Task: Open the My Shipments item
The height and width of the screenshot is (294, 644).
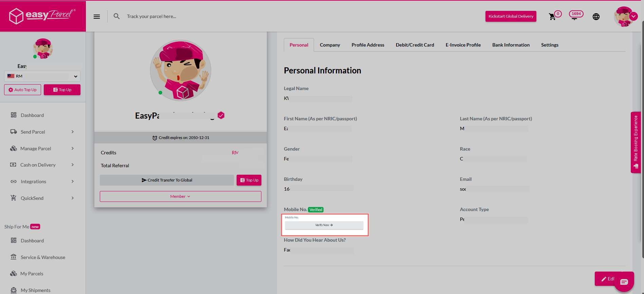Action: pyautogui.click(x=35, y=290)
